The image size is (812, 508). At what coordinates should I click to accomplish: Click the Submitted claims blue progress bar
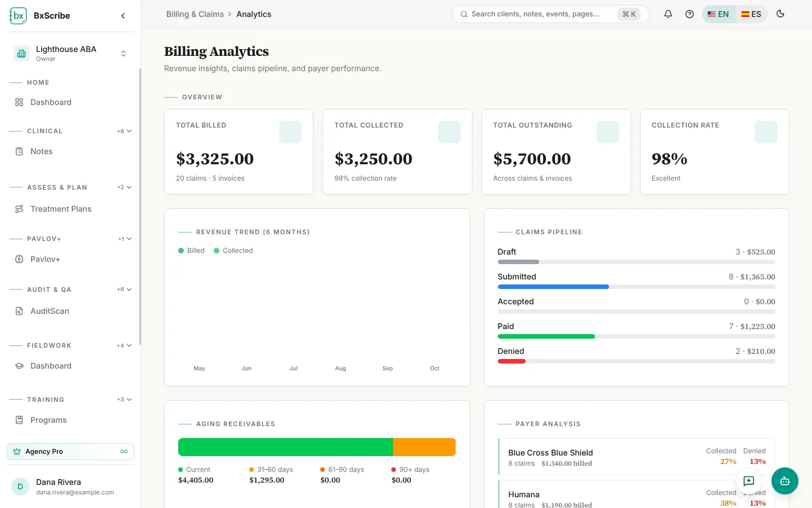point(553,287)
